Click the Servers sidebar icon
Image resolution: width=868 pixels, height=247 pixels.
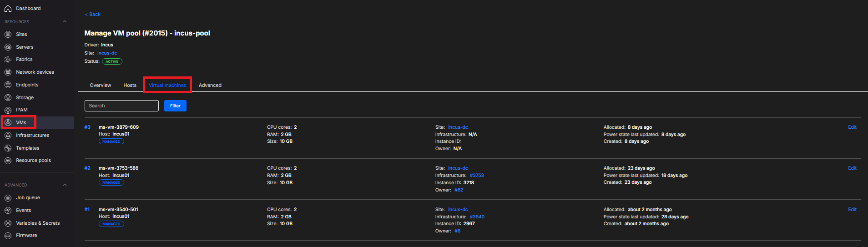pos(8,47)
